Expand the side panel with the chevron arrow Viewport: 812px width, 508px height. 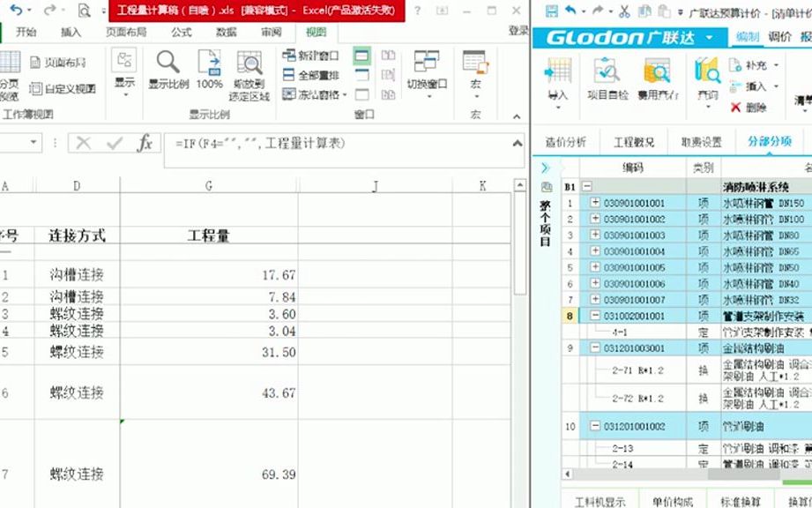(x=545, y=168)
